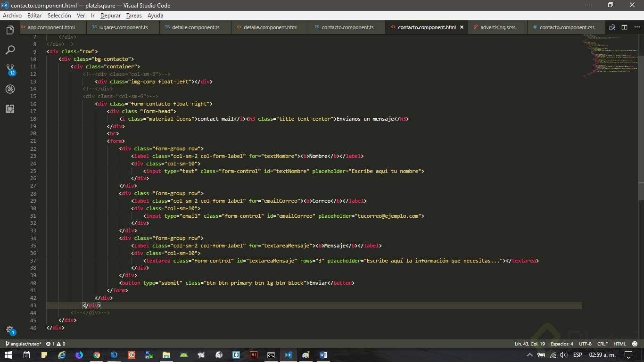Image resolution: width=644 pixels, height=362 pixels.
Task: Launch Internet Explorer from the taskbar
Action: point(62,355)
